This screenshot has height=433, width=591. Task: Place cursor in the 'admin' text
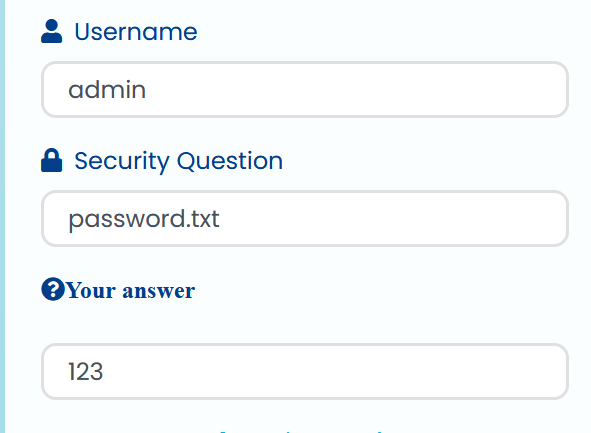pyautogui.click(x=107, y=90)
